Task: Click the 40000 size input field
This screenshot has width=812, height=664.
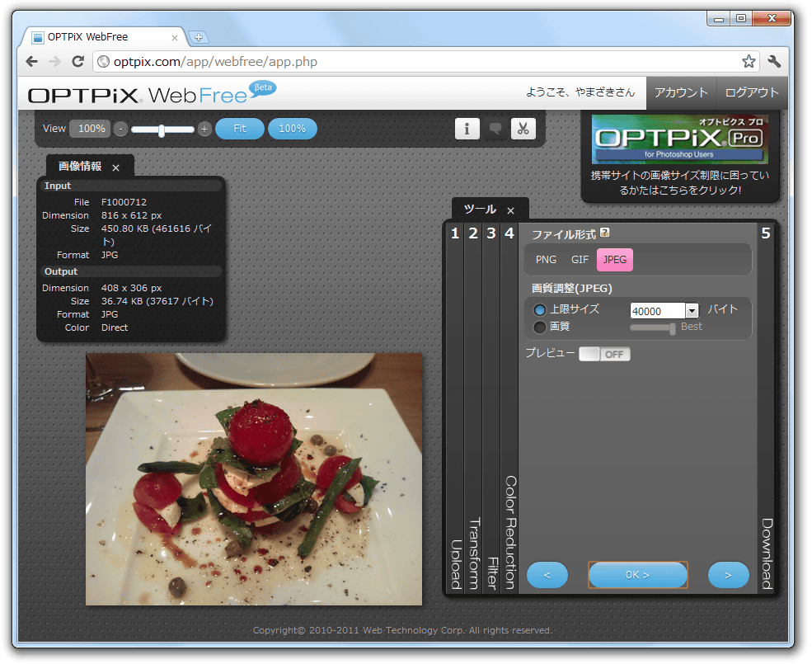Action: [x=658, y=311]
